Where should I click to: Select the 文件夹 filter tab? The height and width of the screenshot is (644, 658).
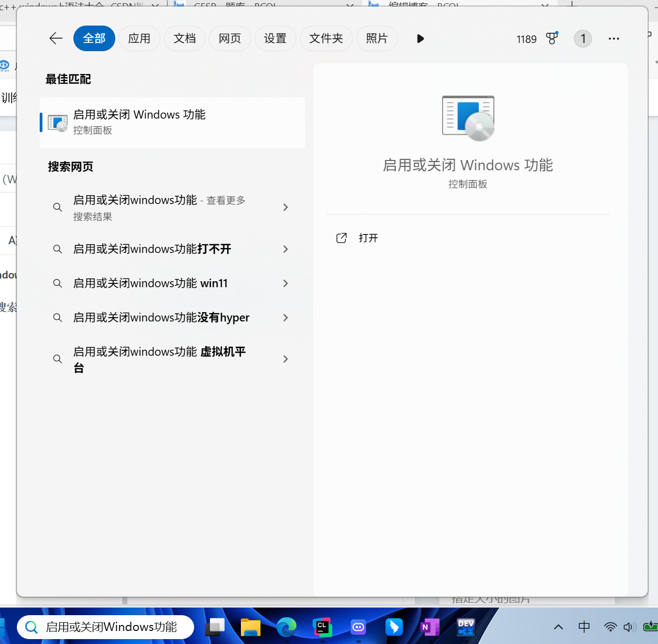[326, 39]
